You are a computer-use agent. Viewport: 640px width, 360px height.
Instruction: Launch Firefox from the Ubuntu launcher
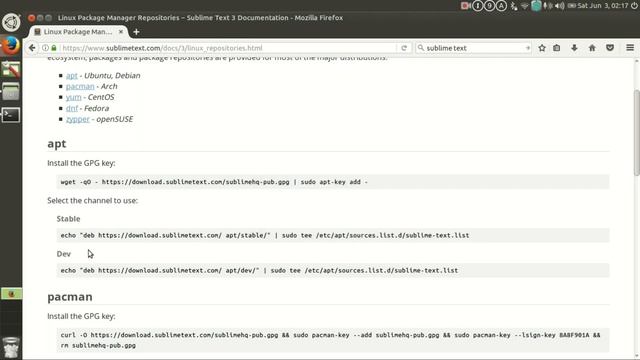pos(11,46)
